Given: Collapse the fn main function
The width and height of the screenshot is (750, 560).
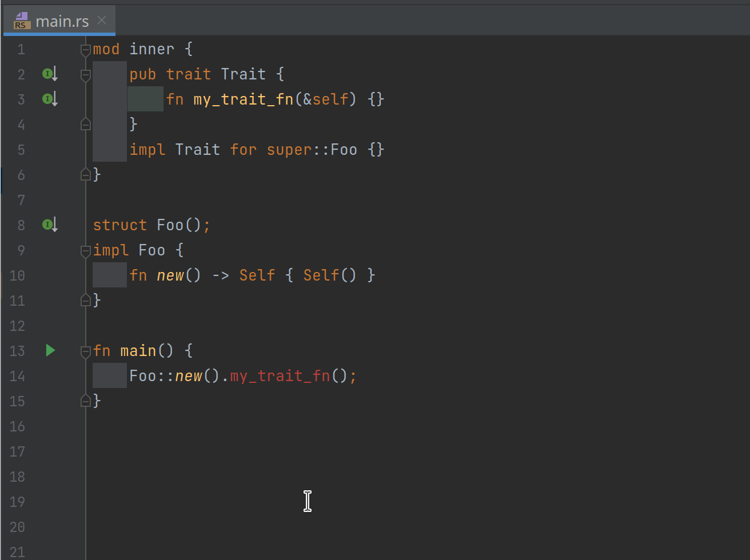Looking at the screenshot, I should pyautogui.click(x=85, y=350).
